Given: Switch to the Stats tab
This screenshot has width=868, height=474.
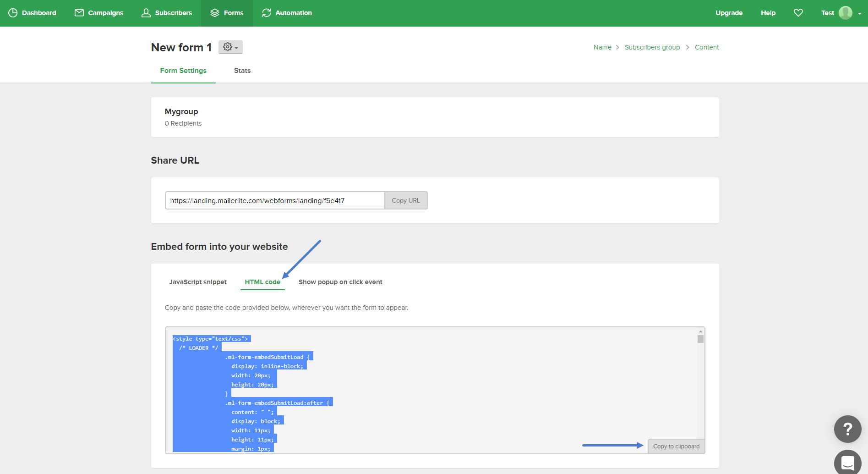Looking at the screenshot, I should (242, 71).
